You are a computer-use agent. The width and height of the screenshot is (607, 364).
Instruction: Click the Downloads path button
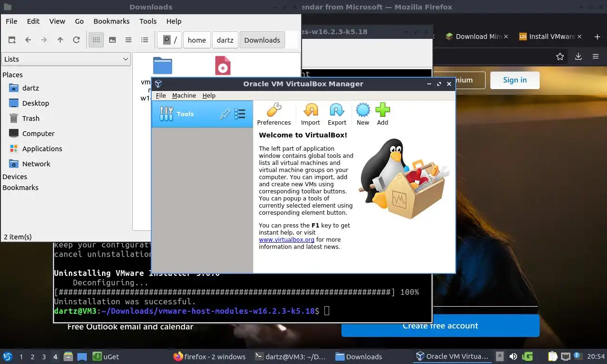tap(262, 40)
